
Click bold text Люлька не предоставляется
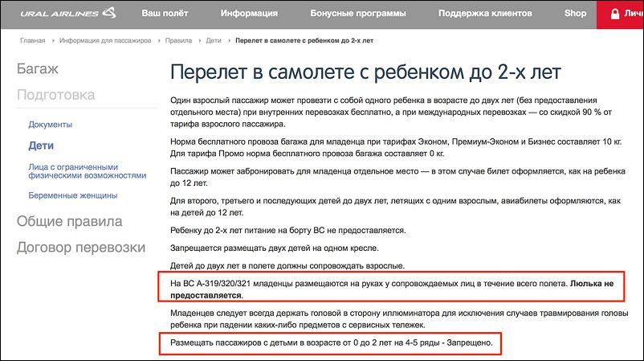pyautogui.click(x=592, y=284)
